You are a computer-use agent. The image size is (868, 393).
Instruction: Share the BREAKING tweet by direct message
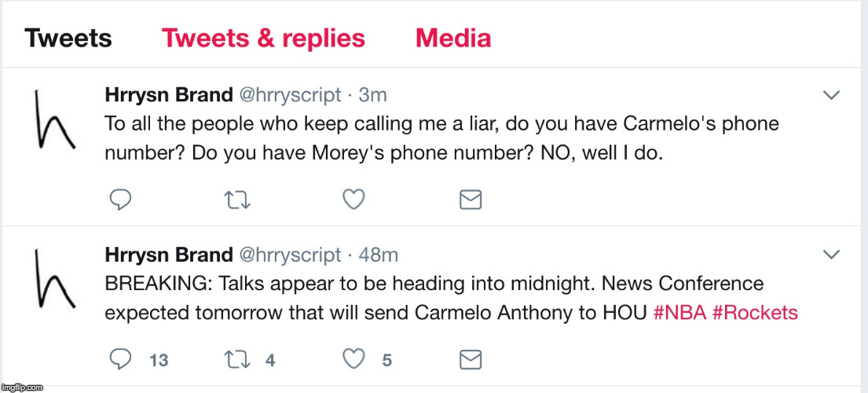(x=471, y=360)
